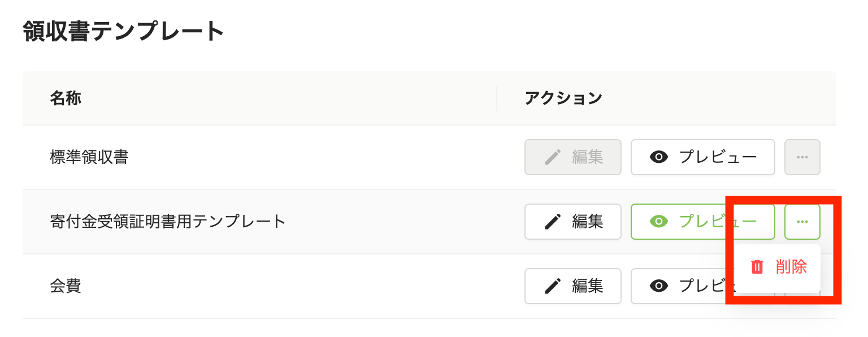Viewport: 868px width, 337px height.
Task: Click the 名称 column header
Action: [x=66, y=98]
